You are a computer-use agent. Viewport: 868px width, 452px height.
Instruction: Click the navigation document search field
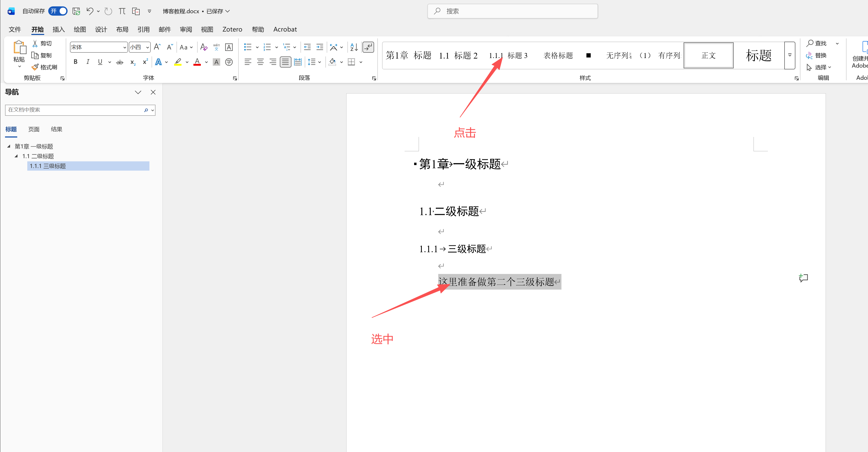click(x=74, y=110)
